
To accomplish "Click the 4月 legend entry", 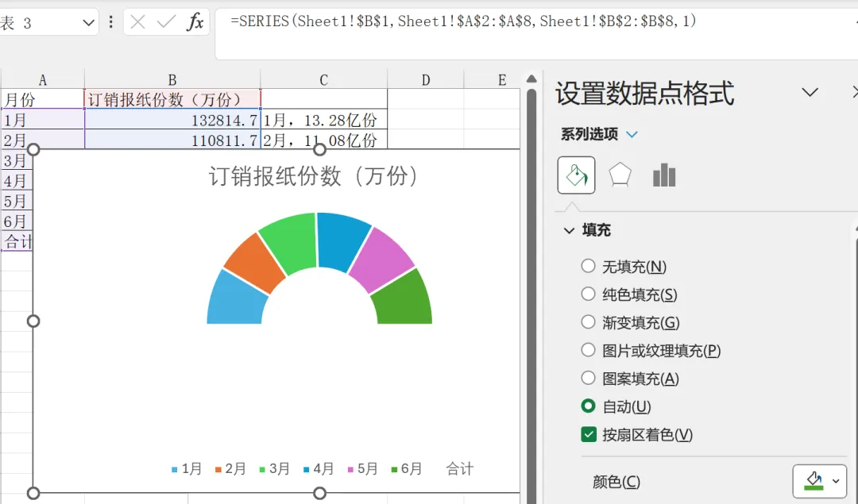I will coord(319,468).
